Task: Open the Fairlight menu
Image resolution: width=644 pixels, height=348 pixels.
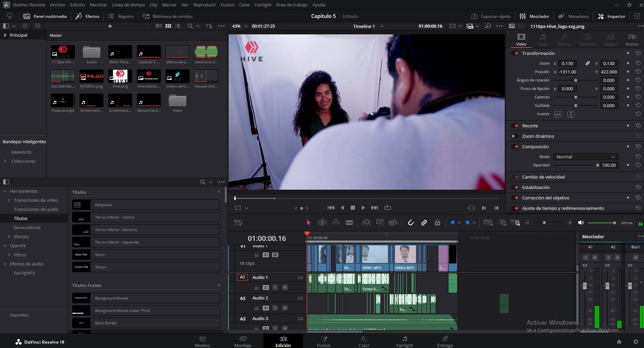Action: pos(263,5)
